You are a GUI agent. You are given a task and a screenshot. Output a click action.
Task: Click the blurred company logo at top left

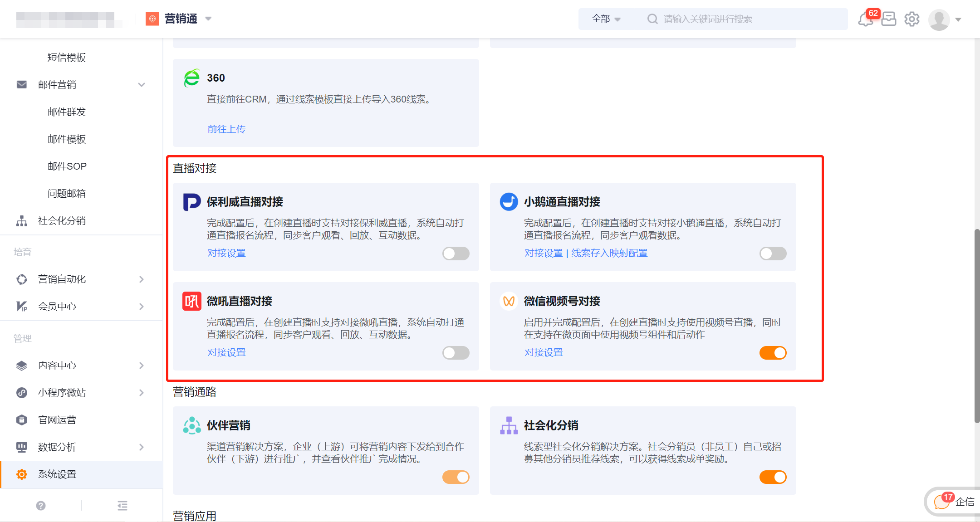pyautogui.click(x=69, y=20)
